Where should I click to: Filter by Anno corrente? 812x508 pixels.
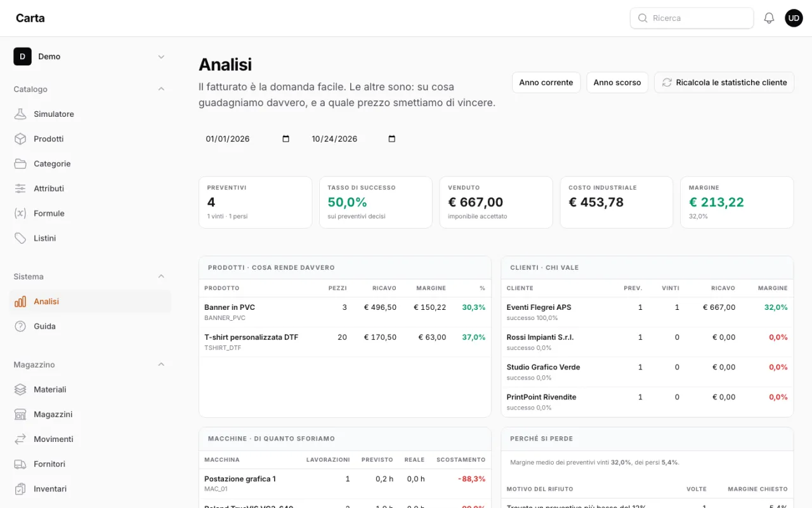(x=546, y=83)
